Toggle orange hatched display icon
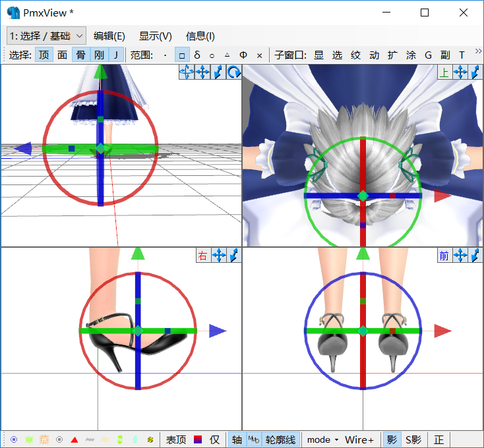 click(x=44, y=439)
